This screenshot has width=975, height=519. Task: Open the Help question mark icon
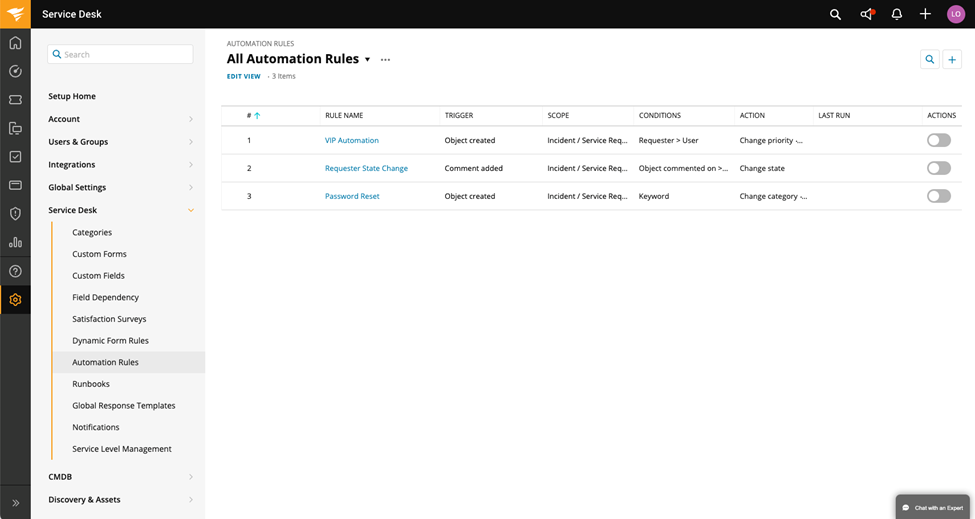15,271
